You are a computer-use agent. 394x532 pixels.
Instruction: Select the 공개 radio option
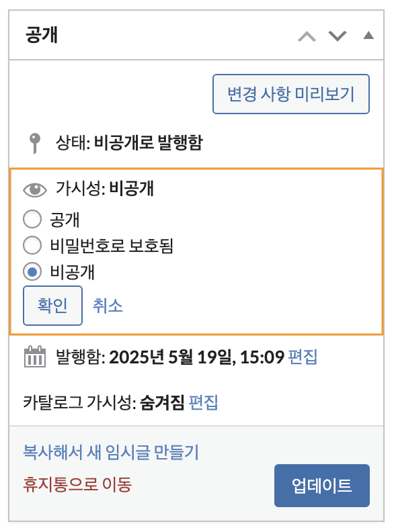click(x=32, y=219)
